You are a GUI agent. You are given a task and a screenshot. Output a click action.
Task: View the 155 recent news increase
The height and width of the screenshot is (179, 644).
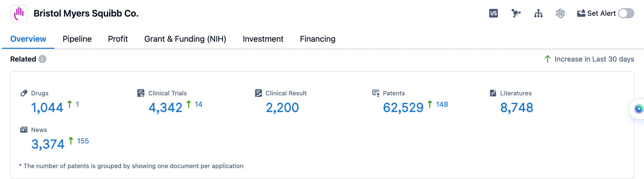coord(83,141)
